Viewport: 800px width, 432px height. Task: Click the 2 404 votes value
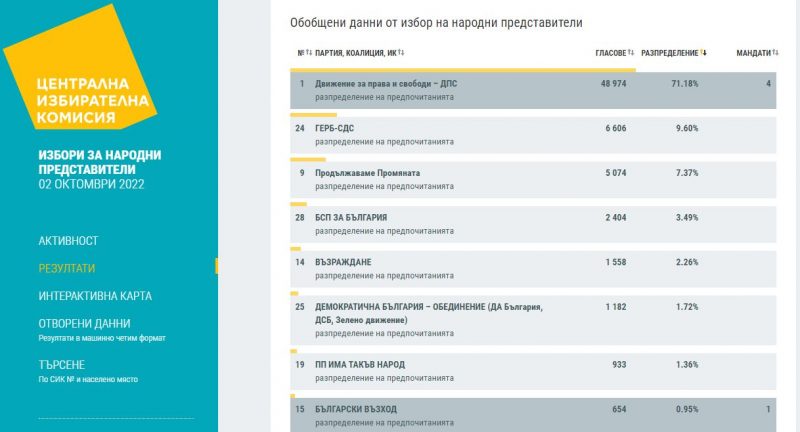[x=616, y=217]
